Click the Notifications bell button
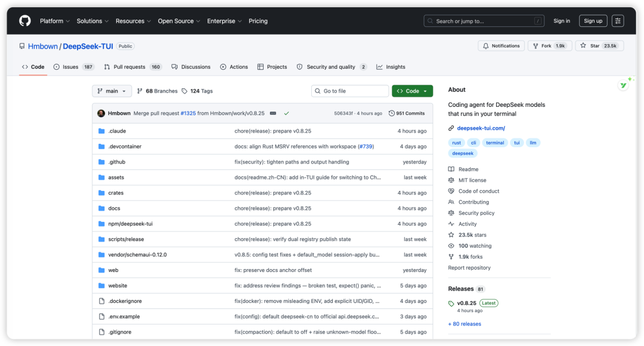This screenshot has width=644, height=346. click(501, 46)
